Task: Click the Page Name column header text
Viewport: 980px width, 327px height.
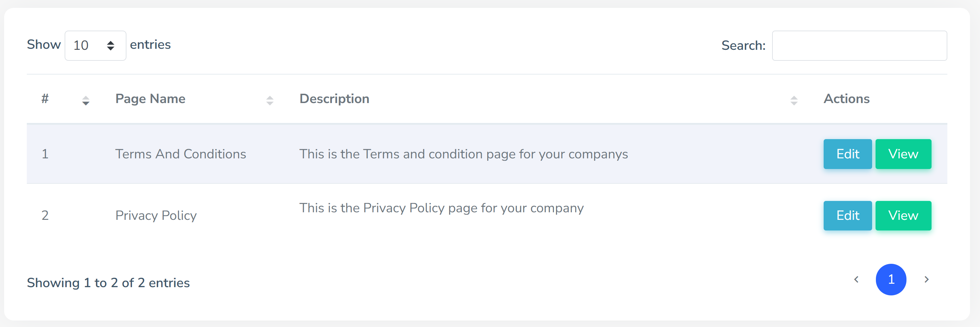Action: (150, 99)
